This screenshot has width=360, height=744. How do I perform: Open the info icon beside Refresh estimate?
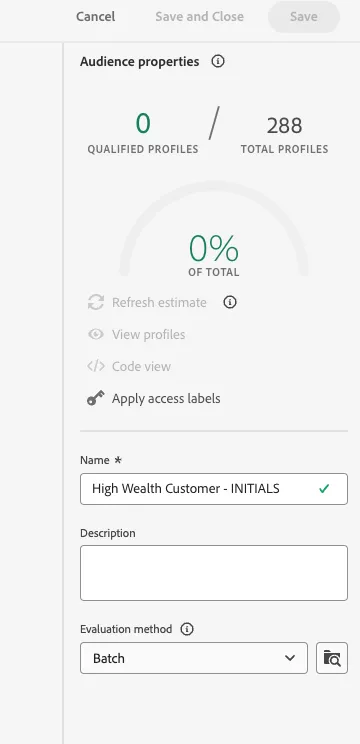point(230,302)
